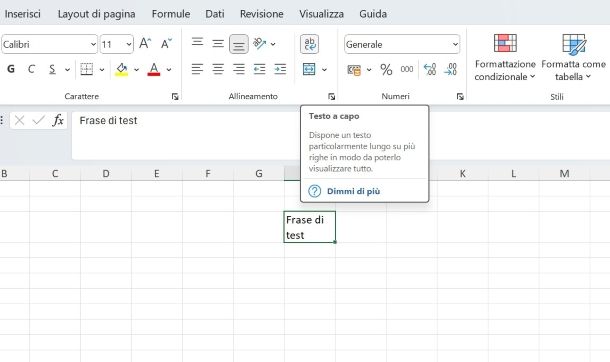Toggle underline (S) formatting
Image resolution: width=610 pixels, height=362 pixels.
[52, 69]
